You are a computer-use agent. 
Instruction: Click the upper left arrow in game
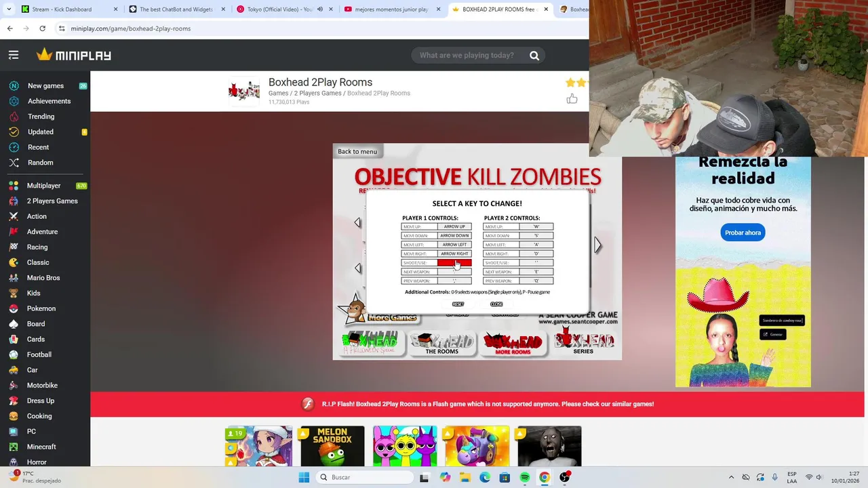[358, 222]
